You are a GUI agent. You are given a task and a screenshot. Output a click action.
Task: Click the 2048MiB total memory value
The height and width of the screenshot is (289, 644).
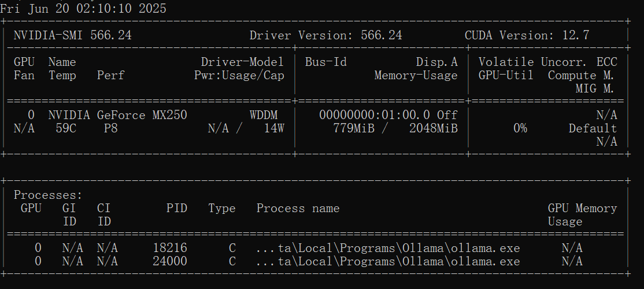pyautogui.click(x=434, y=128)
